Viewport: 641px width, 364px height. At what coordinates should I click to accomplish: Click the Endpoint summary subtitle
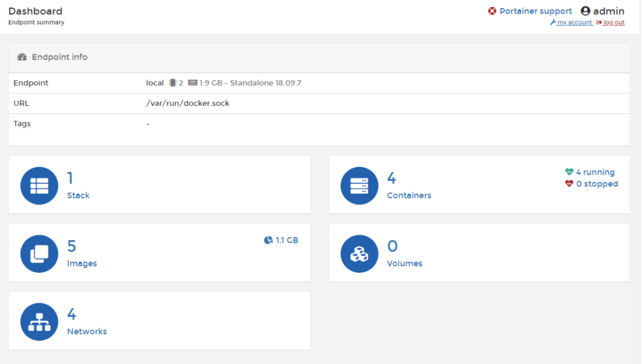pos(36,23)
